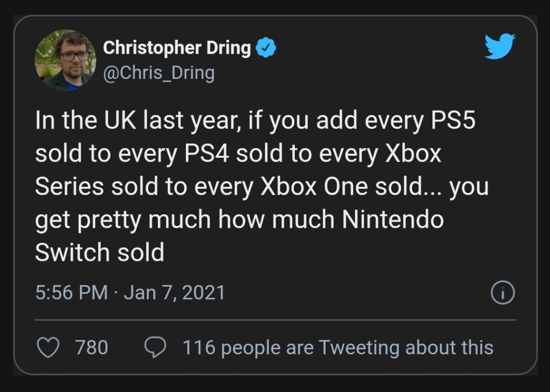Image resolution: width=550 pixels, height=392 pixels.
Task: Open the @Chris_Dring handle link
Action: (158, 72)
